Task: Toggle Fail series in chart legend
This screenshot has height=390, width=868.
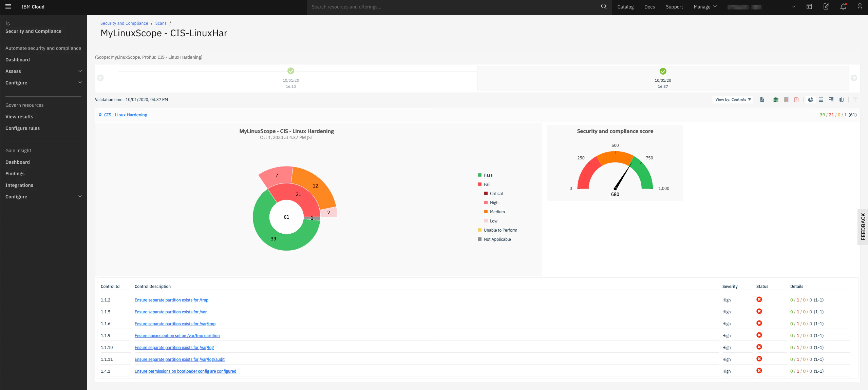Action: [x=484, y=184]
